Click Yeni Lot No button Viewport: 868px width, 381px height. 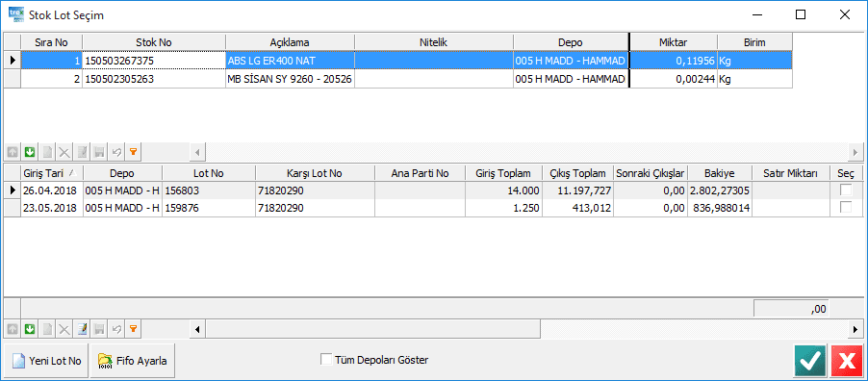click(46, 361)
